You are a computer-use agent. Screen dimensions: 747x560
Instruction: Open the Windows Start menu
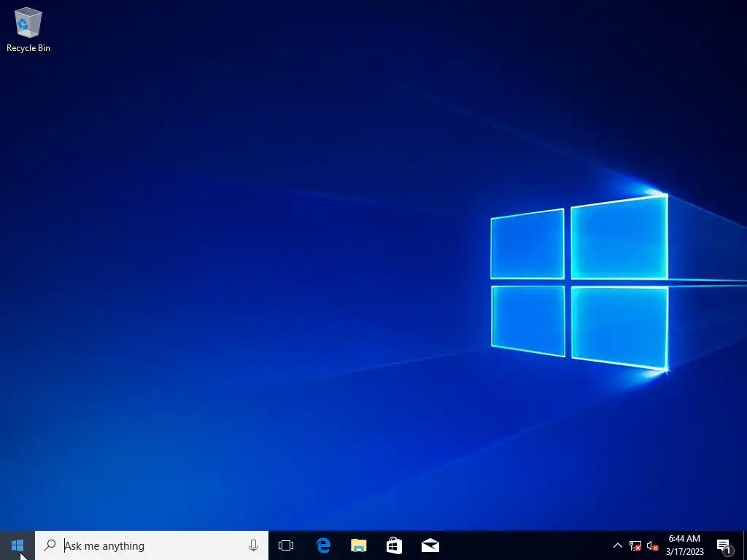click(18, 545)
